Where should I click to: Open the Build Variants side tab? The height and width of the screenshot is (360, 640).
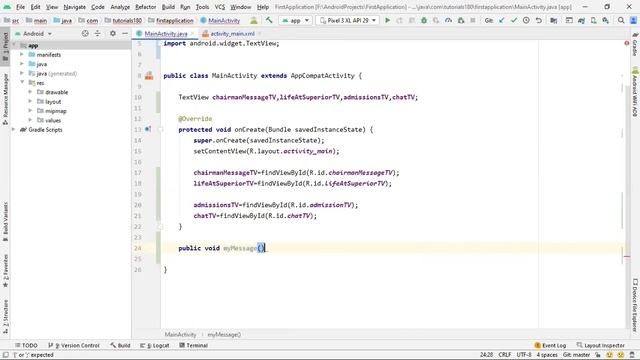[5, 222]
